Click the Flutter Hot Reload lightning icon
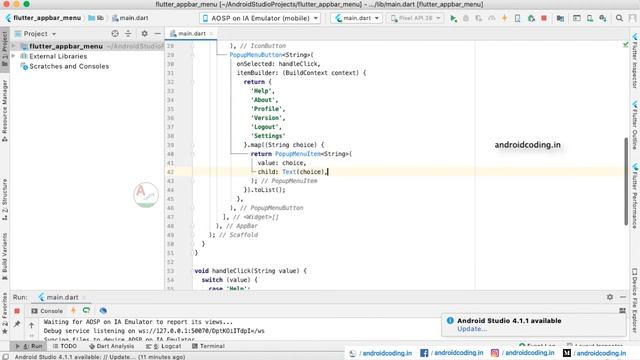This screenshot has width=640, height=360. pyautogui.click(x=504, y=18)
